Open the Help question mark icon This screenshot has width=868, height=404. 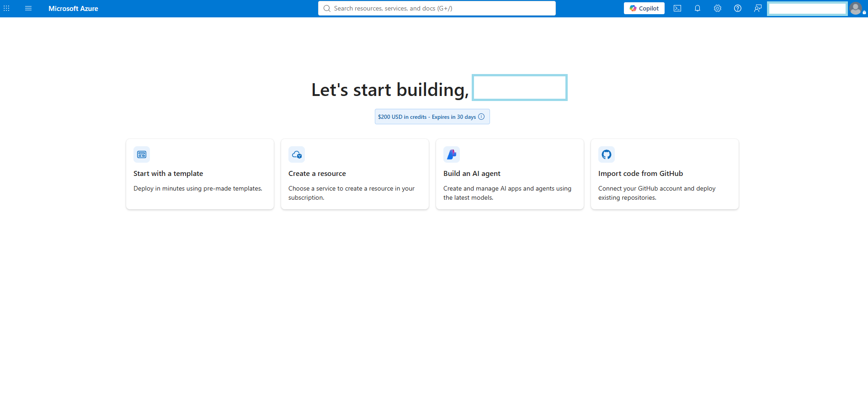(738, 8)
